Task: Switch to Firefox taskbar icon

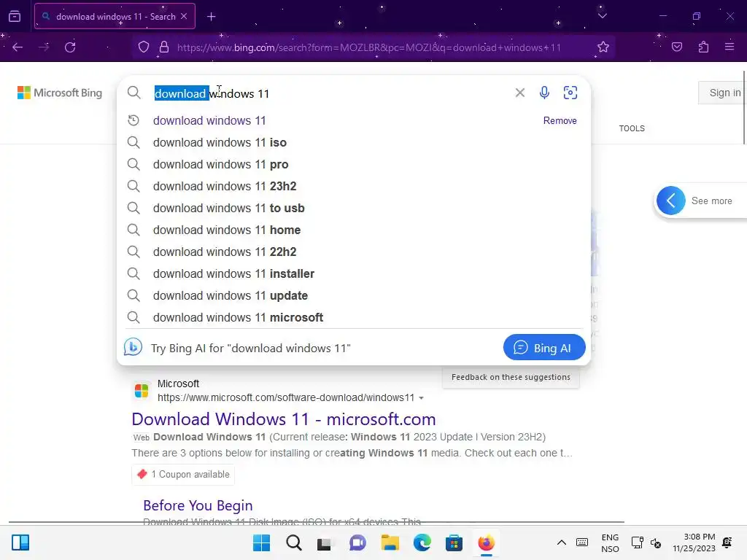Action: coord(486,542)
